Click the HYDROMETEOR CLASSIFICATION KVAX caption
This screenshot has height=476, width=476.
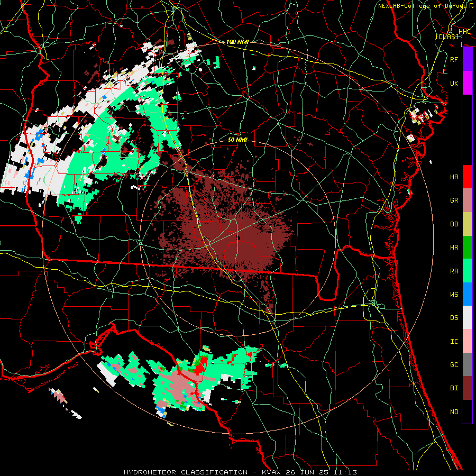click(x=240, y=472)
